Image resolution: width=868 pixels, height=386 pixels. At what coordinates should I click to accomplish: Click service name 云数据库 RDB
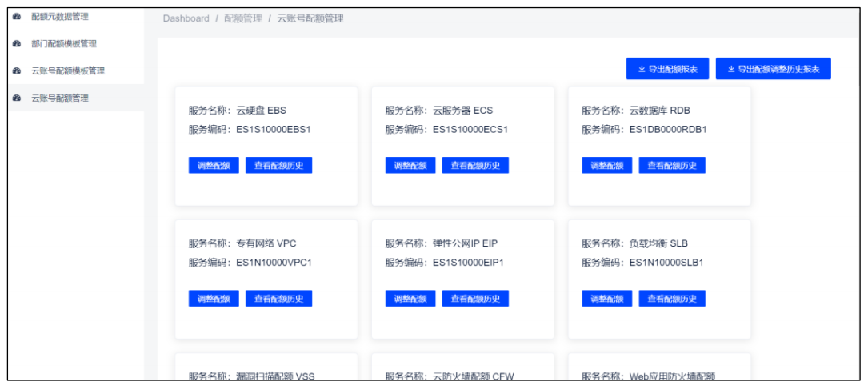[660, 111]
